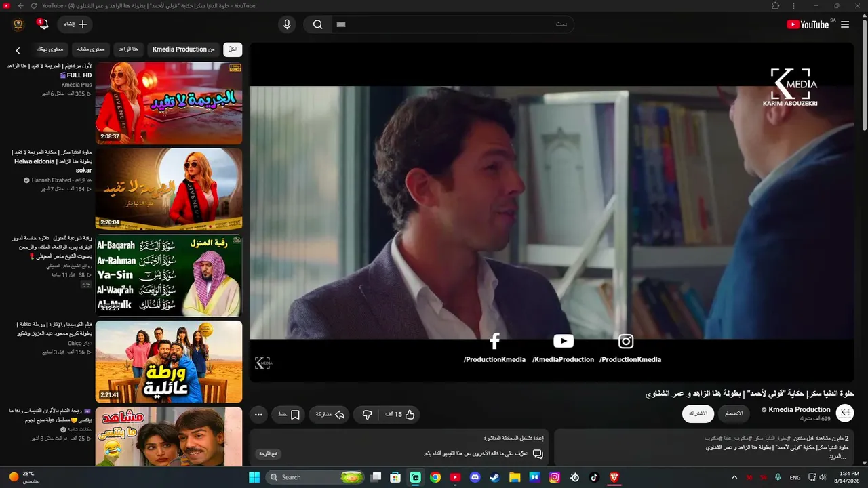868x488 pixels.
Task: Open Google Chrome from the taskbar
Action: click(435, 477)
